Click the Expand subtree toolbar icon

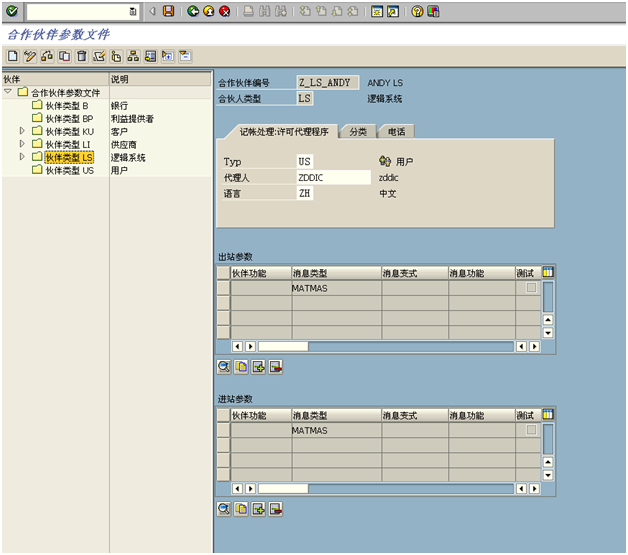click(168, 56)
